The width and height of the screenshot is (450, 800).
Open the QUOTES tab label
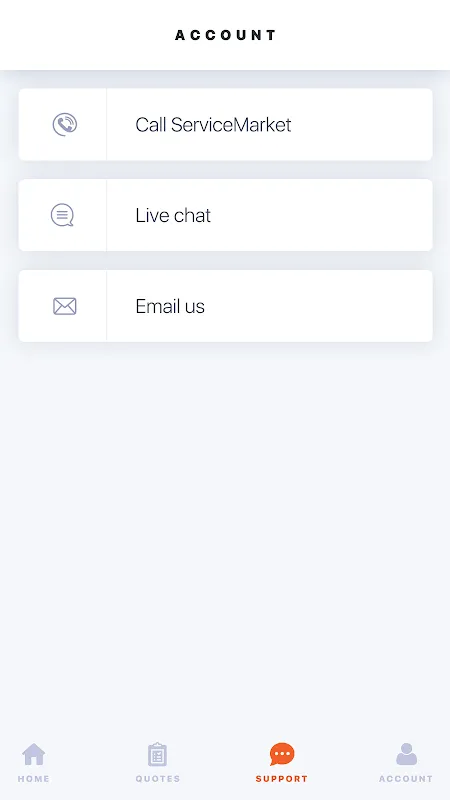click(x=158, y=779)
